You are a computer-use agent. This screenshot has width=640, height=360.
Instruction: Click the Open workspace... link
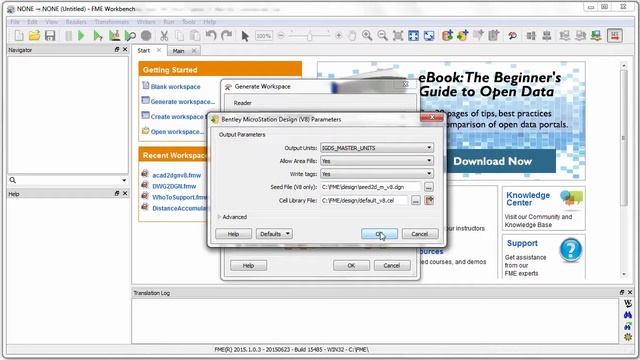click(177, 131)
